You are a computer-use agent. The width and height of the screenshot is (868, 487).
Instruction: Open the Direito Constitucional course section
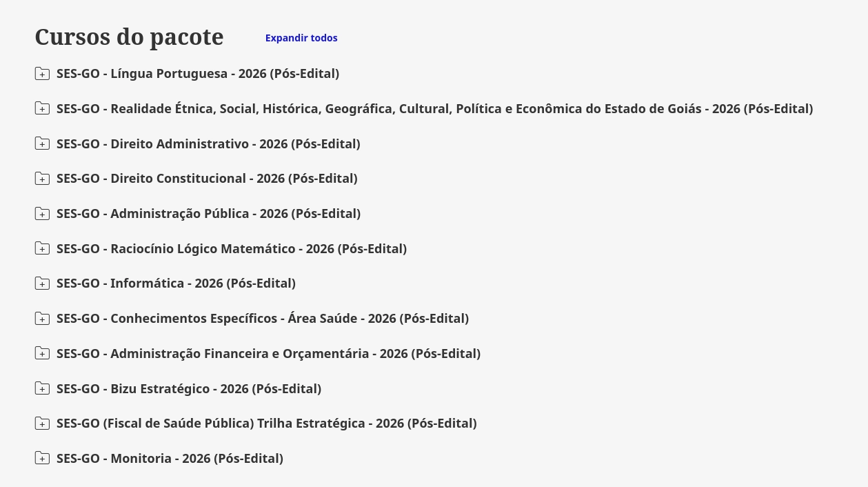click(207, 179)
